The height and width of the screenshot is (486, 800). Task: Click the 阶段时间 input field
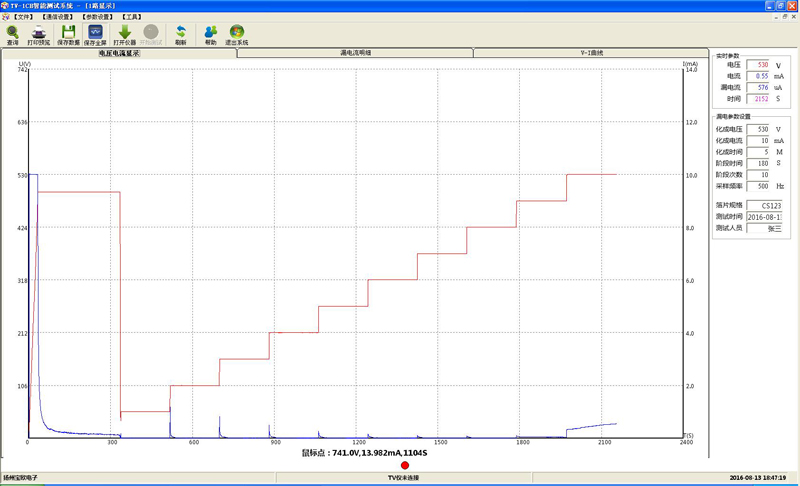pyautogui.click(x=758, y=163)
